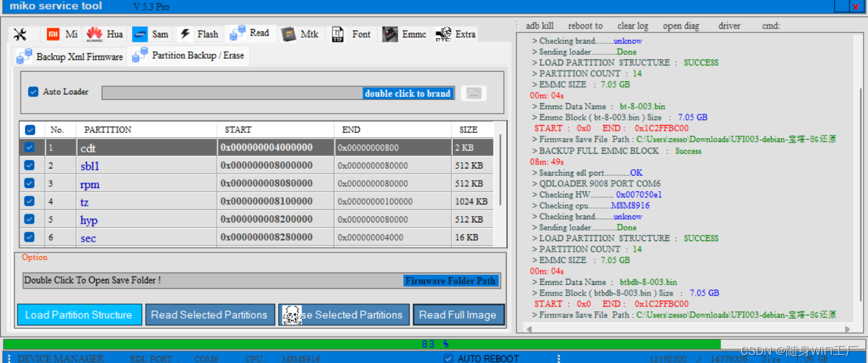
Task: Click Load Partition Structure button
Action: coord(79,315)
